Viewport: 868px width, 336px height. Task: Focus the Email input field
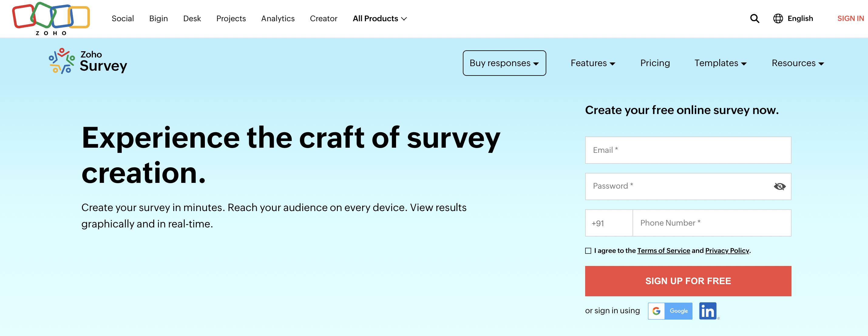click(x=688, y=150)
